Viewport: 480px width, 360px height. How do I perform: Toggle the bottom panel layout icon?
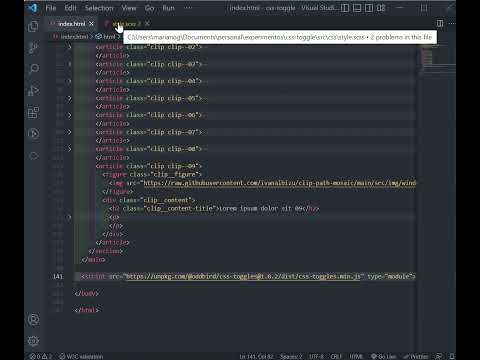(357, 8)
